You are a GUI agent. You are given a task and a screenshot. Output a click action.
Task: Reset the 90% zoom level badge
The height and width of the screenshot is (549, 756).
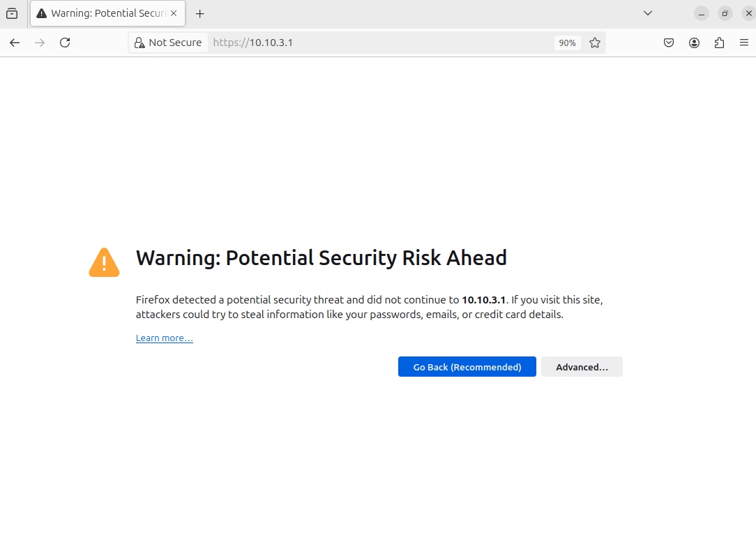567,43
